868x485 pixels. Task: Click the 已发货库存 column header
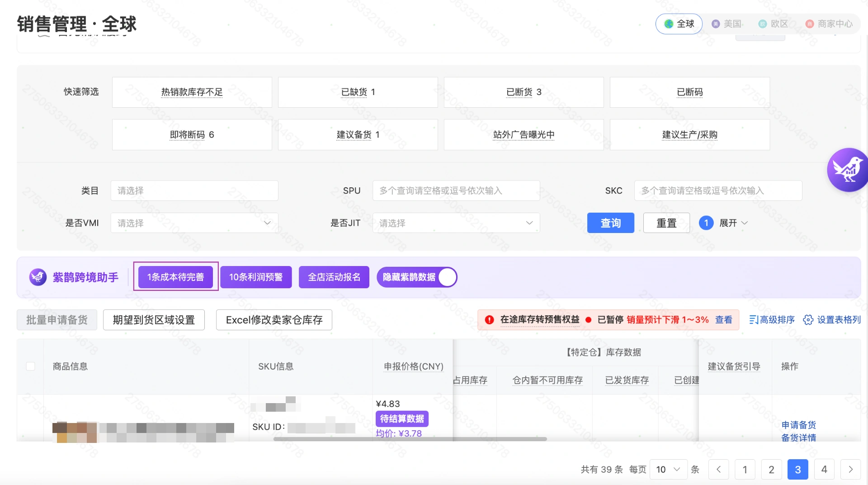(627, 380)
